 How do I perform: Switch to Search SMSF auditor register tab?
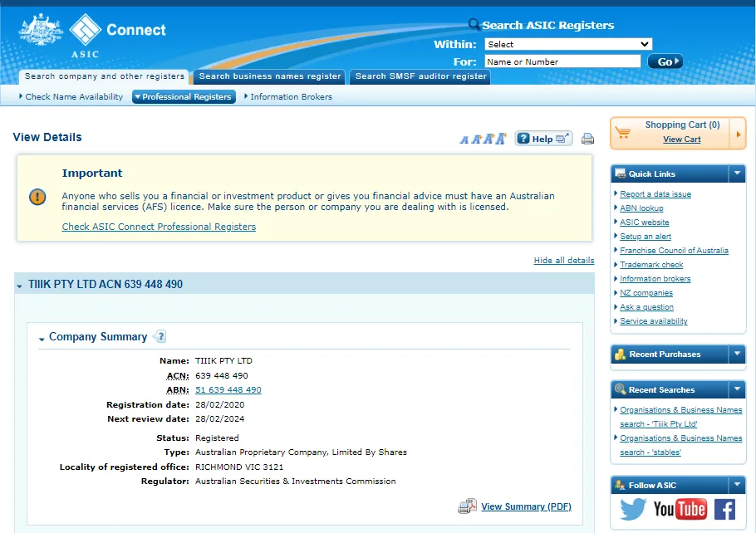point(420,76)
